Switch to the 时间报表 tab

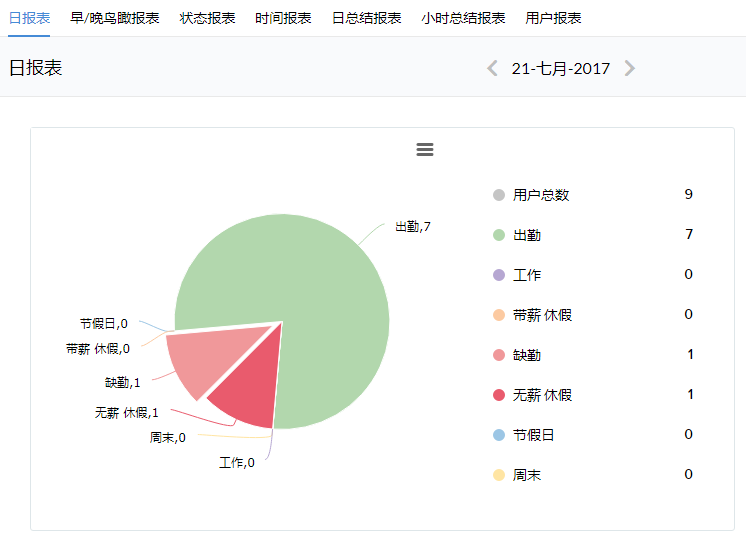(x=283, y=18)
